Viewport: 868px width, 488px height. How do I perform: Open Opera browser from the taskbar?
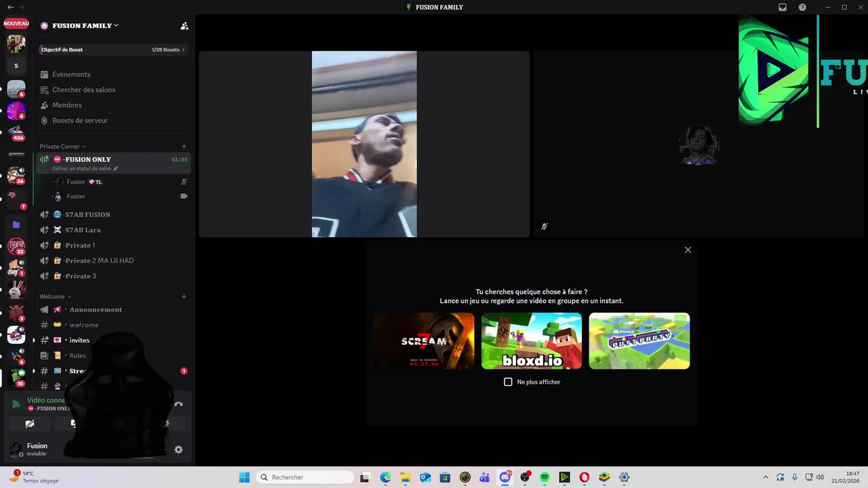coord(584,477)
